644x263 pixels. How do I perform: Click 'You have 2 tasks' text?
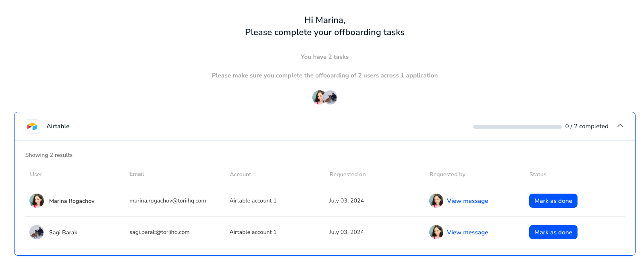point(325,57)
